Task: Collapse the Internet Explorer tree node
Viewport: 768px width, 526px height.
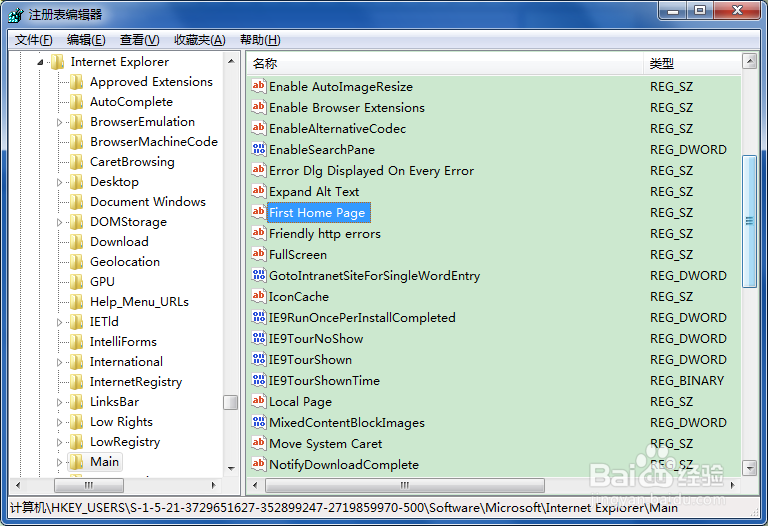Action: click(40, 62)
